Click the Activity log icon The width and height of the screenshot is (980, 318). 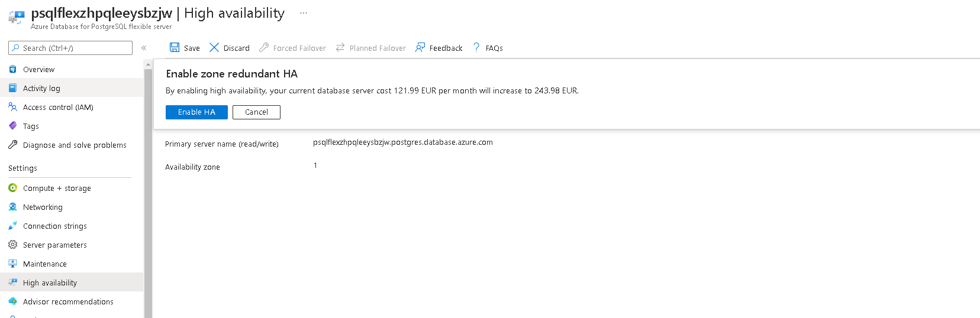click(x=12, y=88)
